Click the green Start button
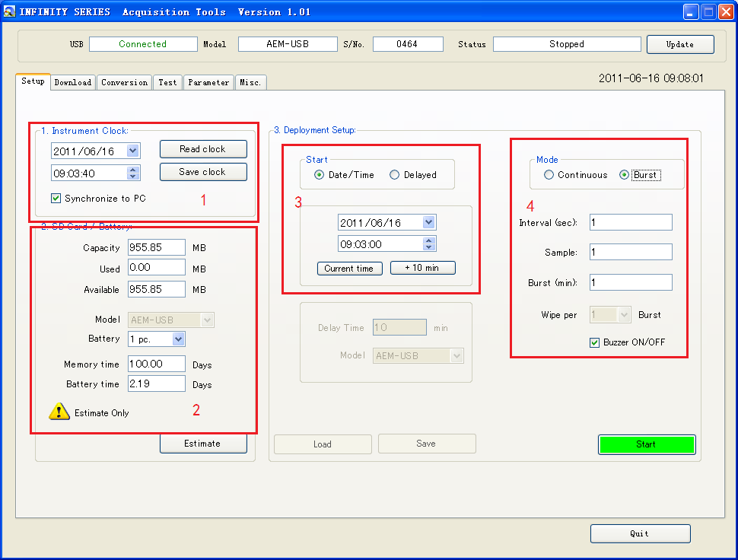Image resolution: width=738 pixels, height=560 pixels. (646, 444)
